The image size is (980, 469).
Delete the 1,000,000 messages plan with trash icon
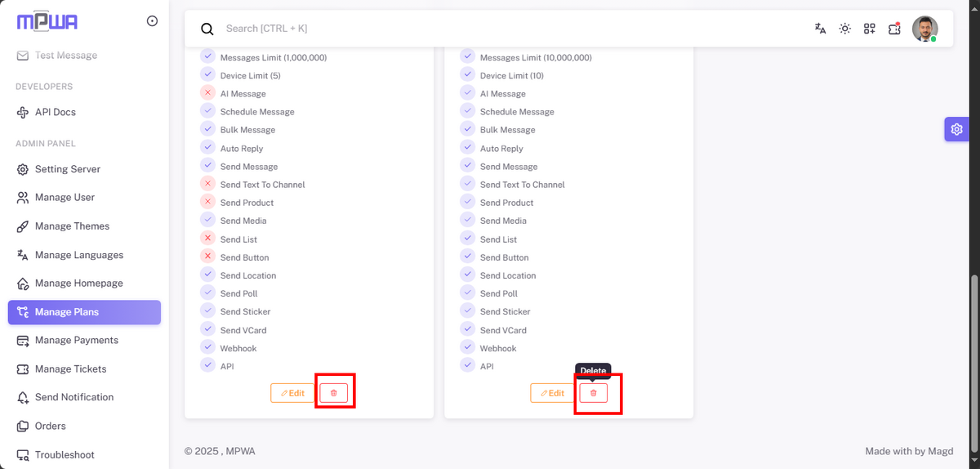pos(334,393)
